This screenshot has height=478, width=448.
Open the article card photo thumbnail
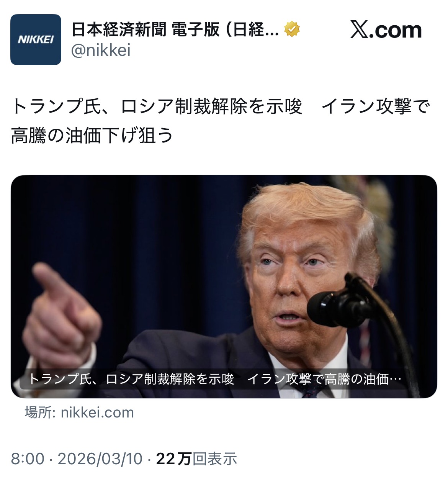[x=224, y=286]
